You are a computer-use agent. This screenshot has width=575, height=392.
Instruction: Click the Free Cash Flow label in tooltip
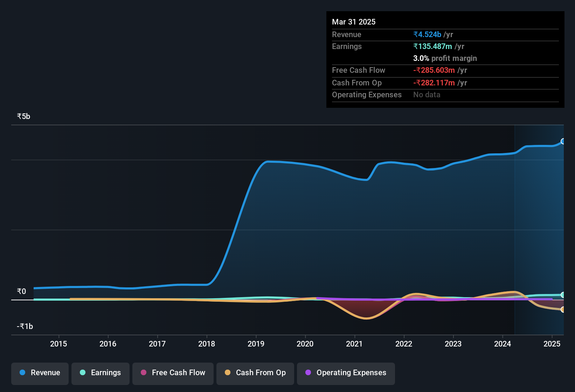coord(359,70)
